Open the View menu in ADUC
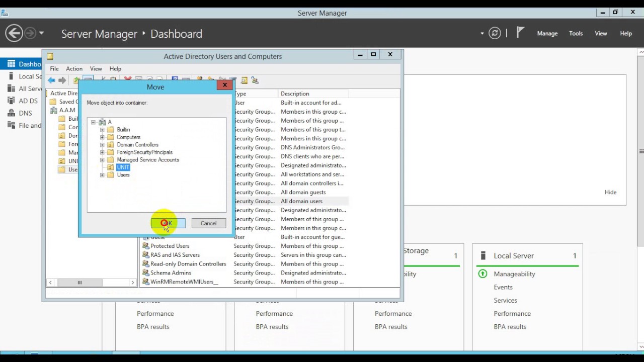Image resolution: width=644 pixels, height=362 pixels. (96, 68)
